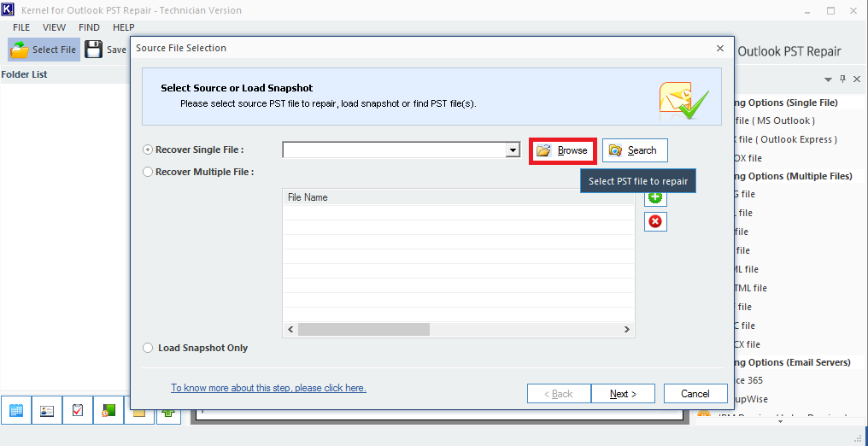Expand the single file path dropdown arrow
Screen dimensions: 868x446
(513, 150)
